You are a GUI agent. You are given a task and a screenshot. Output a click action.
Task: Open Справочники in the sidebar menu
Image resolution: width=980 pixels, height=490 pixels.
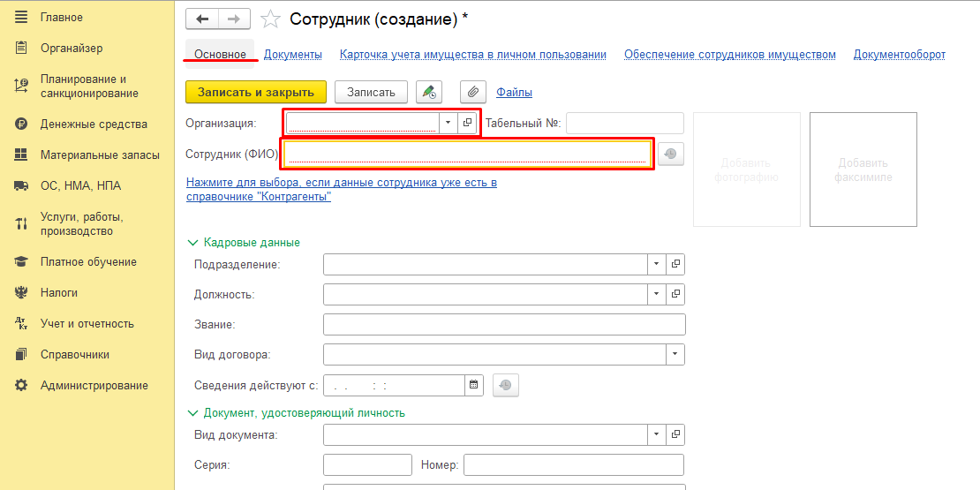click(x=75, y=354)
